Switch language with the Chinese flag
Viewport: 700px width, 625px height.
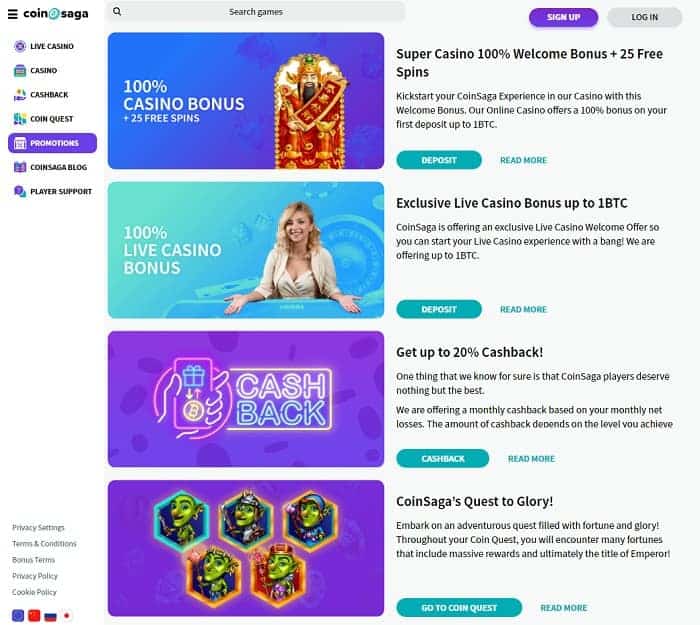[34, 616]
